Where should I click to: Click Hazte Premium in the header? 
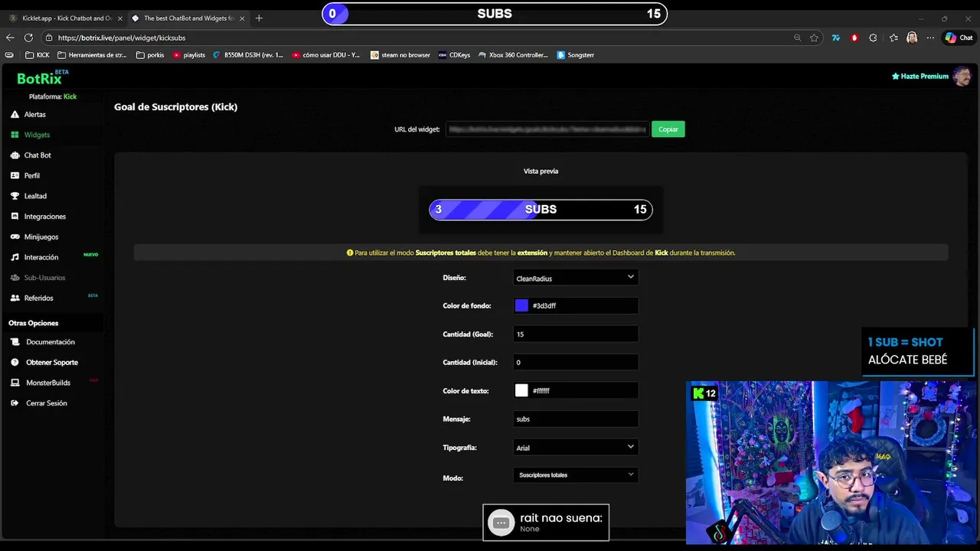(x=920, y=77)
